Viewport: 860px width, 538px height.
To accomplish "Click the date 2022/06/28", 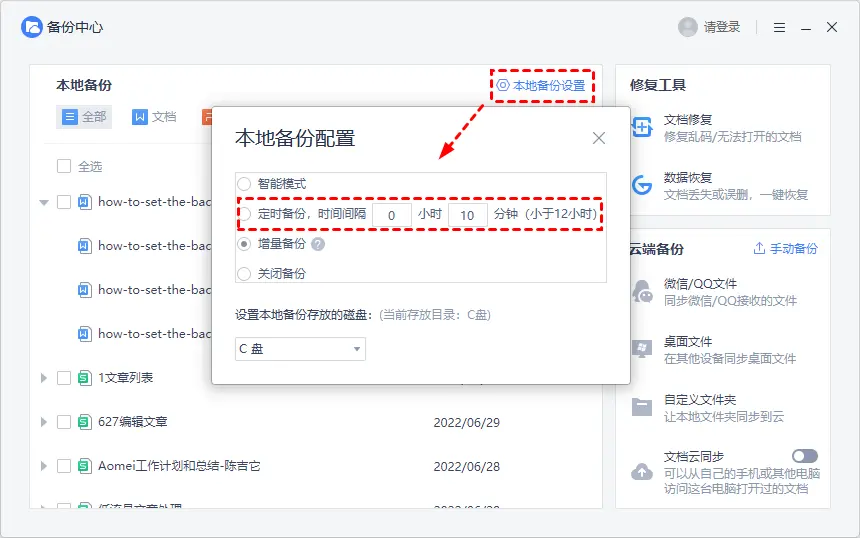I will (x=467, y=467).
